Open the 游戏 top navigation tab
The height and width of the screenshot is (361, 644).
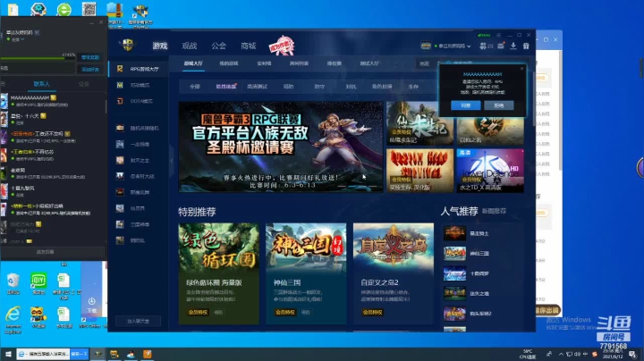(x=160, y=46)
